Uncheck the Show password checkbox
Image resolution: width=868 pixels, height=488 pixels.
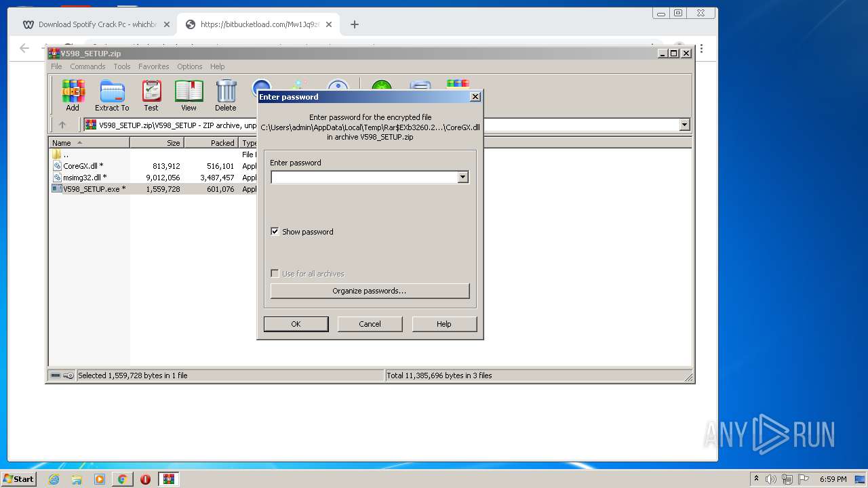[x=275, y=231]
